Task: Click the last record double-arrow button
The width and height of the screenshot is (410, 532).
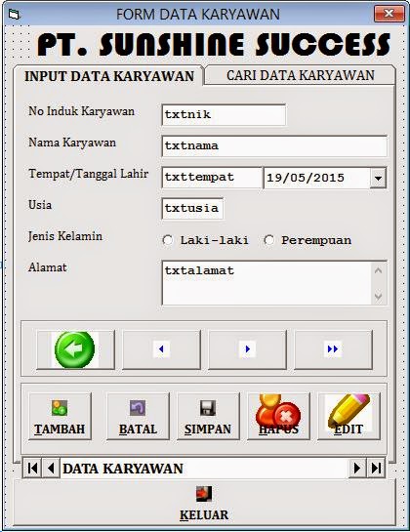Action: [x=333, y=349]
